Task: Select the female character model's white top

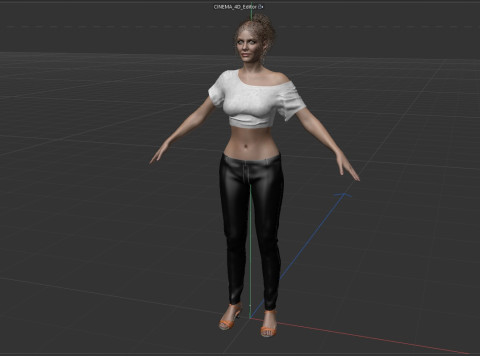Action: coord(257,99)
